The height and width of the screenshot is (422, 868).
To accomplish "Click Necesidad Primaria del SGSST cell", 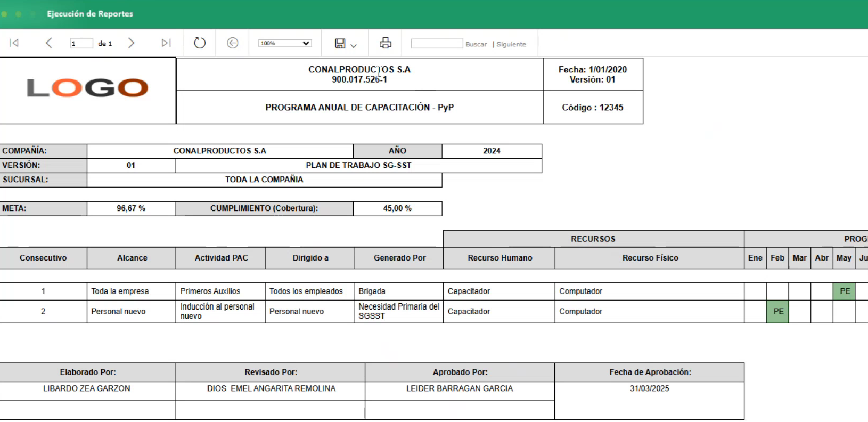I will coord(399,312).
